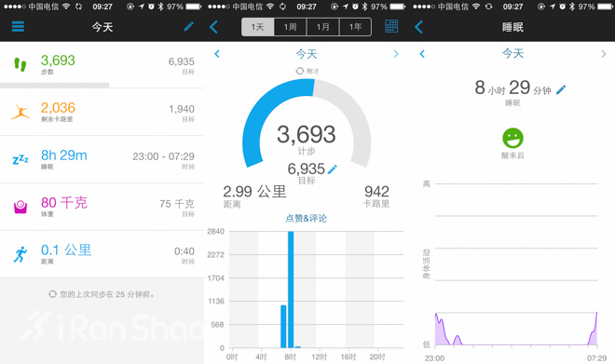The image size is (615, 364).
Task: Tap the orange calories figure icon
Action: pos(20,112)
